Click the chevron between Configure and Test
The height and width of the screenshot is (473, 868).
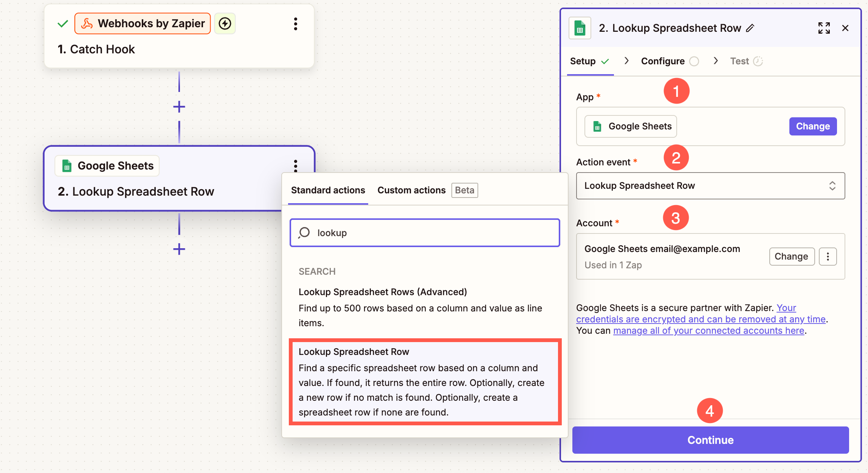(716, 61)
